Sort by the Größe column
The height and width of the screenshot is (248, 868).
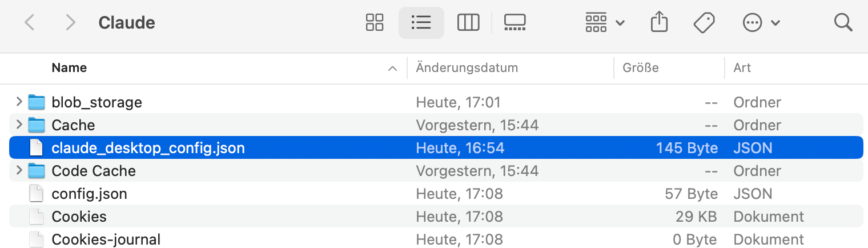[x=641, y=67]
